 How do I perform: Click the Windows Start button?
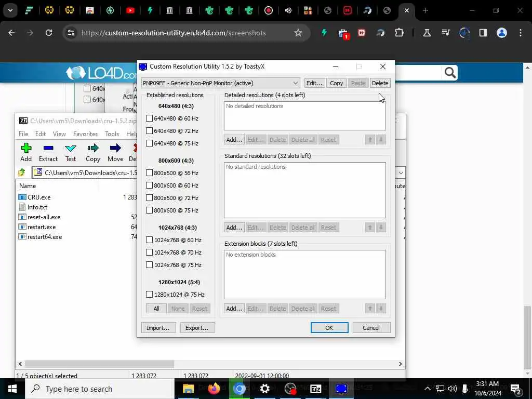12,389
